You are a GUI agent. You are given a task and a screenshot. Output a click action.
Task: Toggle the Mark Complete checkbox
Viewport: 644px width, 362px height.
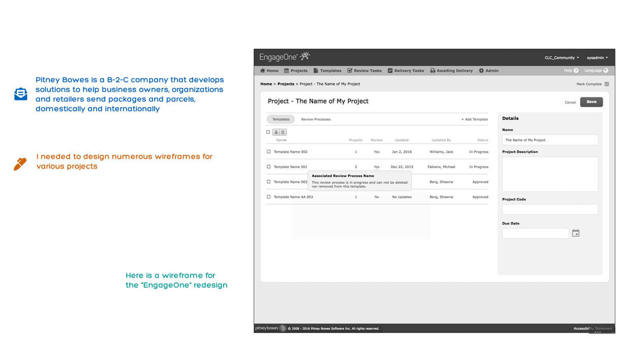point(606,84)
